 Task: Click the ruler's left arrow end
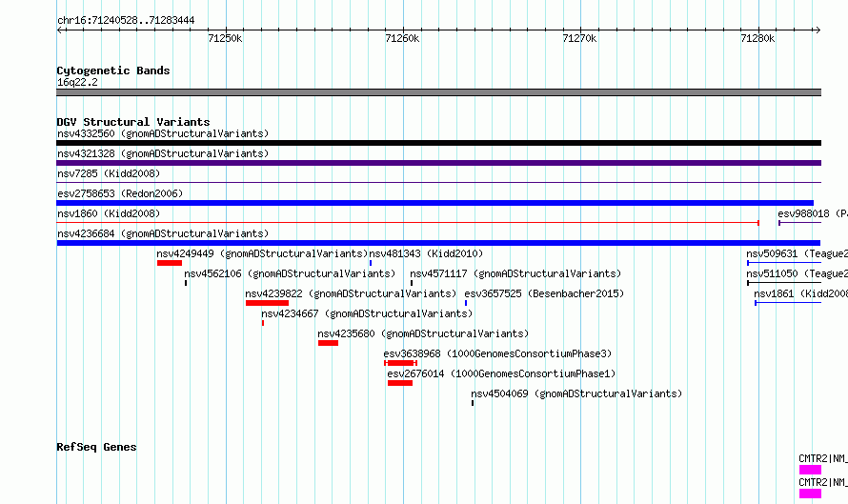coord(60,30)
